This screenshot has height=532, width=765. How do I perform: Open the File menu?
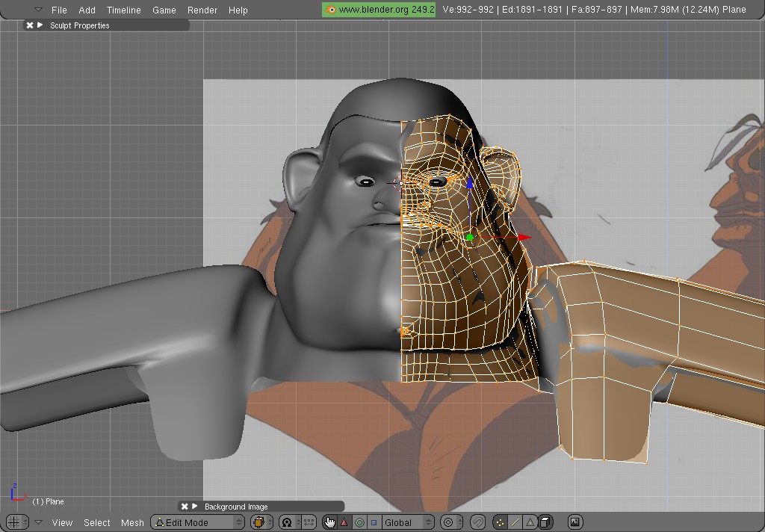click(x=59, y=10)
